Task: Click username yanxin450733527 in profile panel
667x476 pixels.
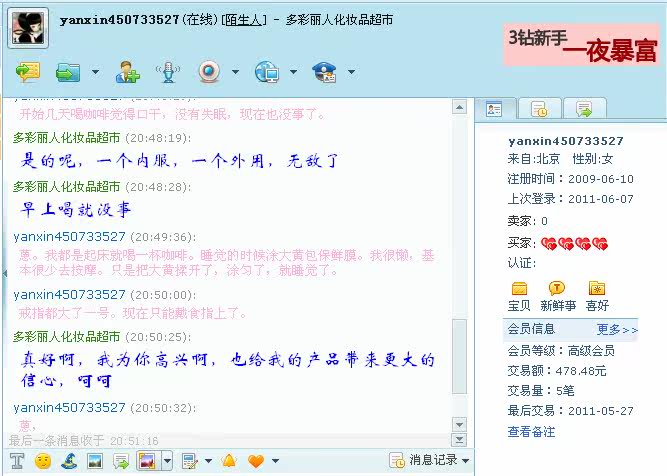Action: point(566,141)
